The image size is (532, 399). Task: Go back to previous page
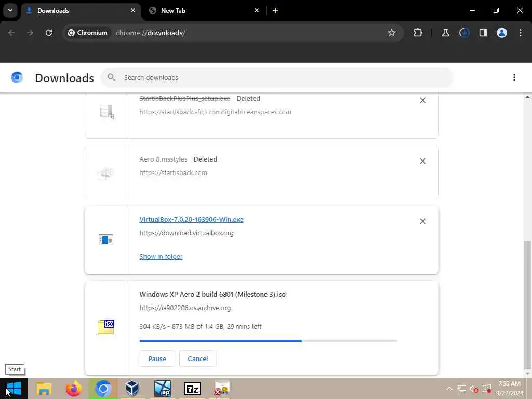[11, 33]
